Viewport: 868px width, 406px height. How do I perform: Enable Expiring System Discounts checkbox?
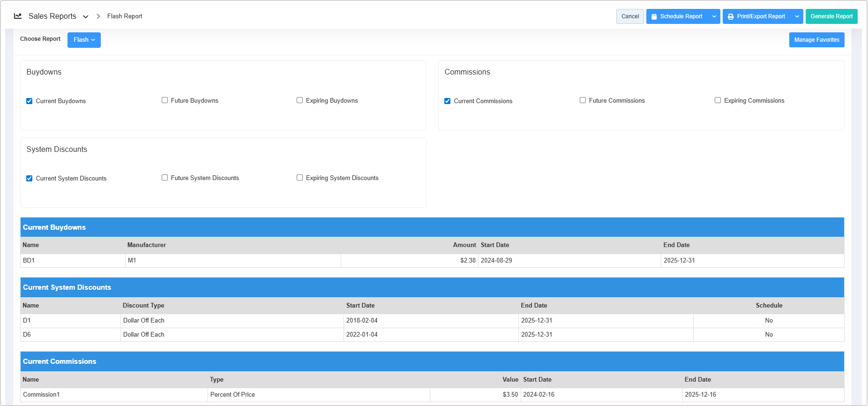tap(299, 178)
